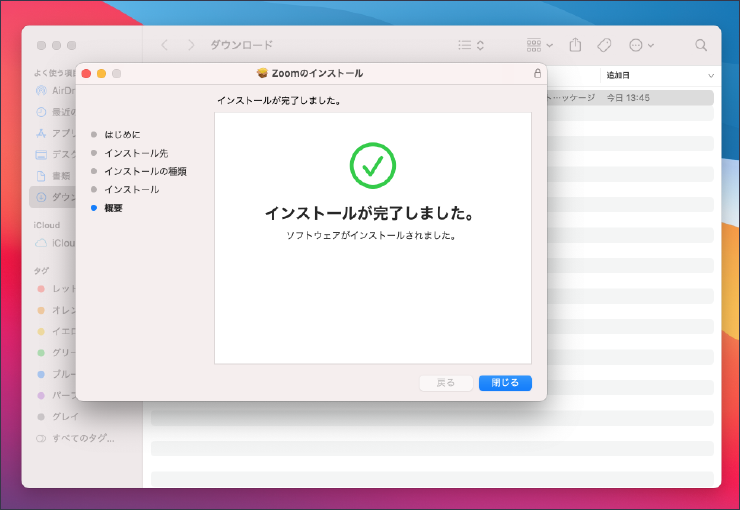This screenshot has width=740, height=510.
Task: Open Finder action ellipsis menu
Action: (641, 45)
